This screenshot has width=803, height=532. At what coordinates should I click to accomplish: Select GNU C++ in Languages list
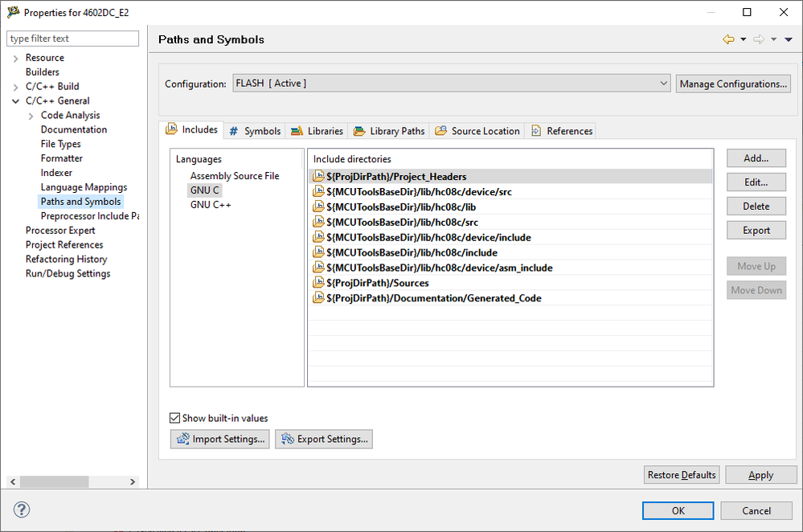[x=211, y=205]
